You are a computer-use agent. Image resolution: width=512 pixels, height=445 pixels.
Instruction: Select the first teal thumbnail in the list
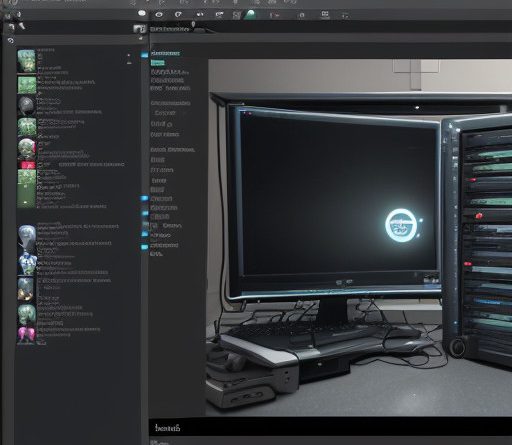(27, 61)
